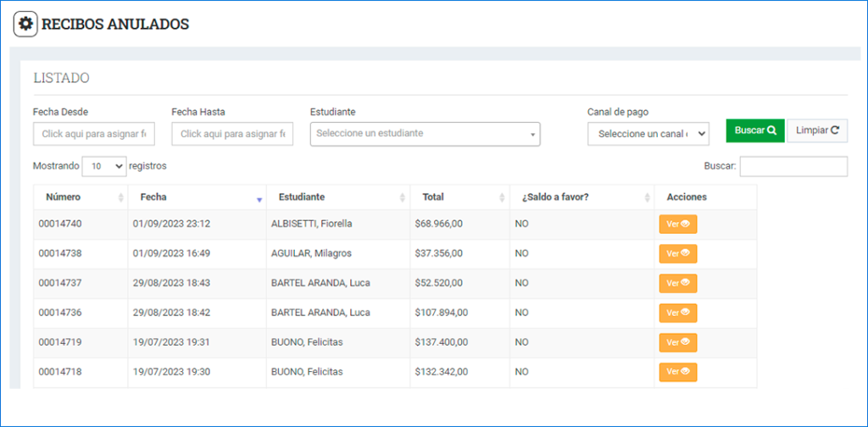Sort by Total column arrows
This screenshot has width=868, height=427.
tap(502, 197)
